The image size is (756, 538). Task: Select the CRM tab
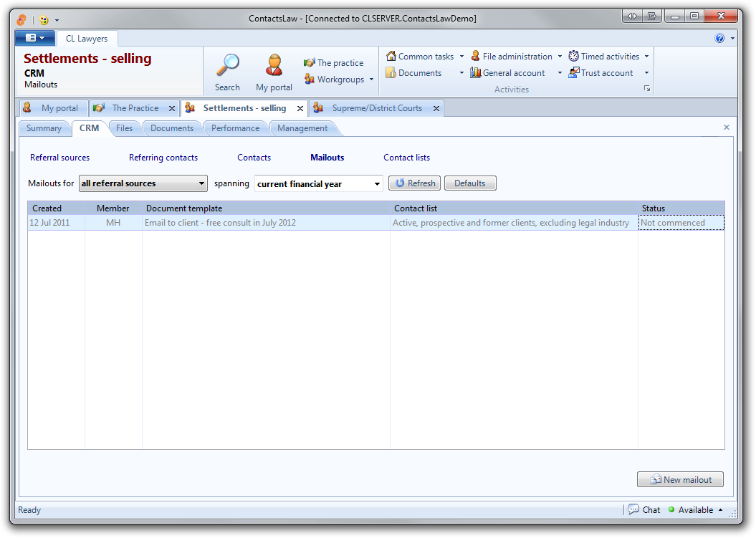pyautogui.click(x=89, y=128)
